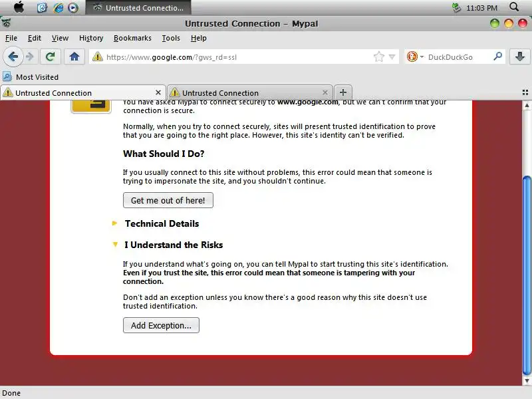Click the Mypal raccoon window icon
Screen dimensions: 532x399
click(x=6, y=23)
